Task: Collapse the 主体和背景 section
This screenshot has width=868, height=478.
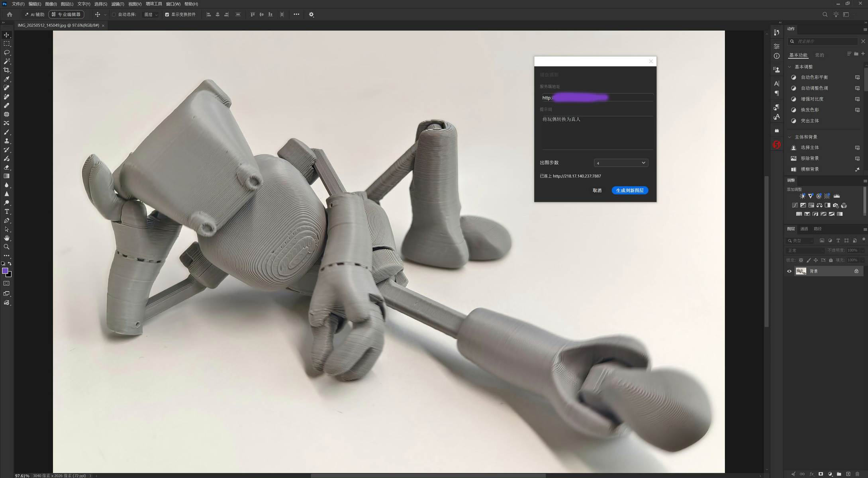Action: pos(790,137)
